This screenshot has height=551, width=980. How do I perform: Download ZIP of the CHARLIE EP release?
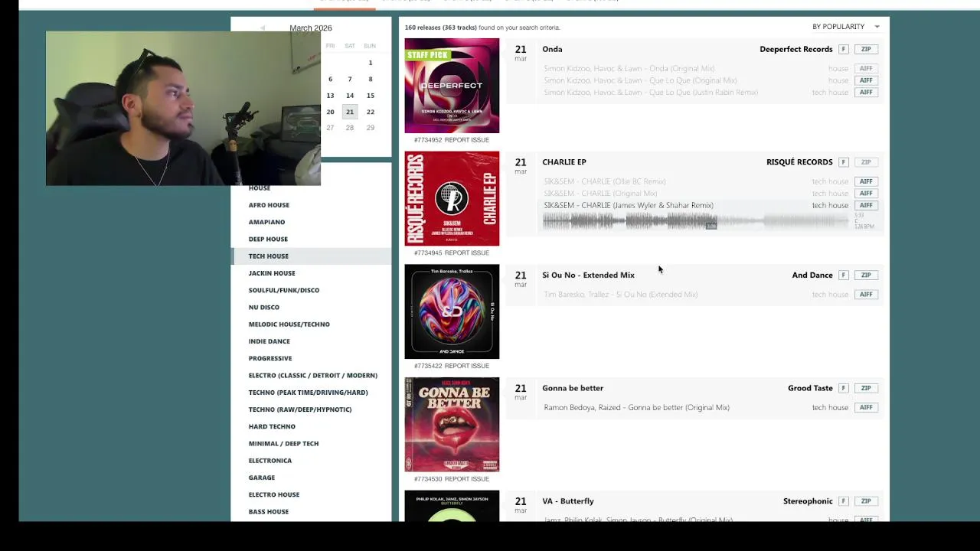[866, 162]
